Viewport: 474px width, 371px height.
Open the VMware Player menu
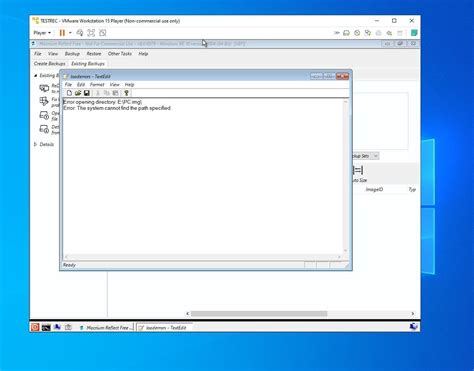(42, 33)
